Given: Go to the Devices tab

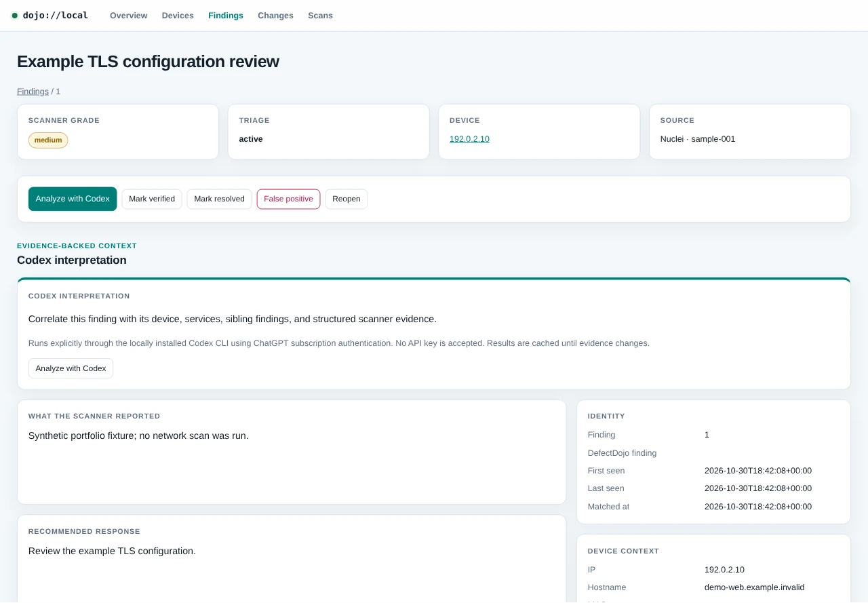Looking at the screenshot, I should [x=178, y=16].
